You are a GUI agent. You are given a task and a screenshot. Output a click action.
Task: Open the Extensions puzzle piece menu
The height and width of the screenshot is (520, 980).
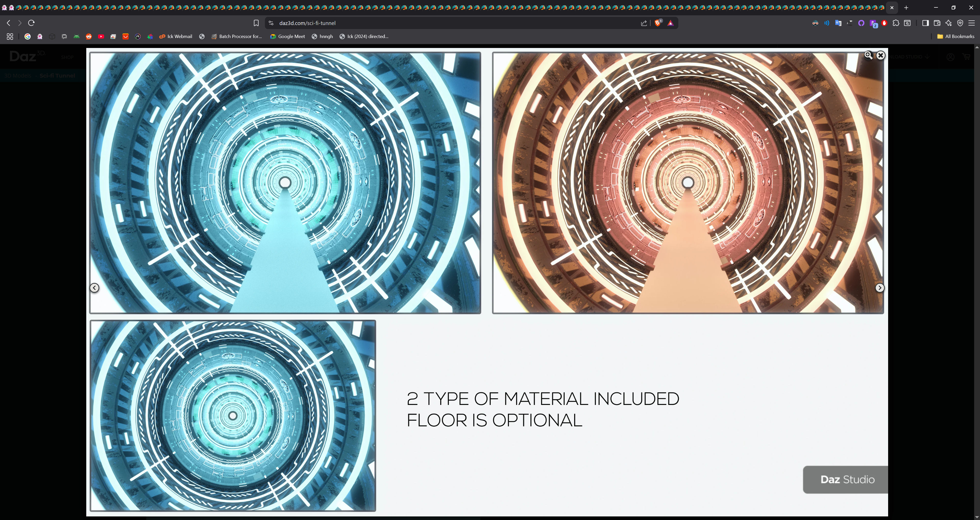(896, 23)
